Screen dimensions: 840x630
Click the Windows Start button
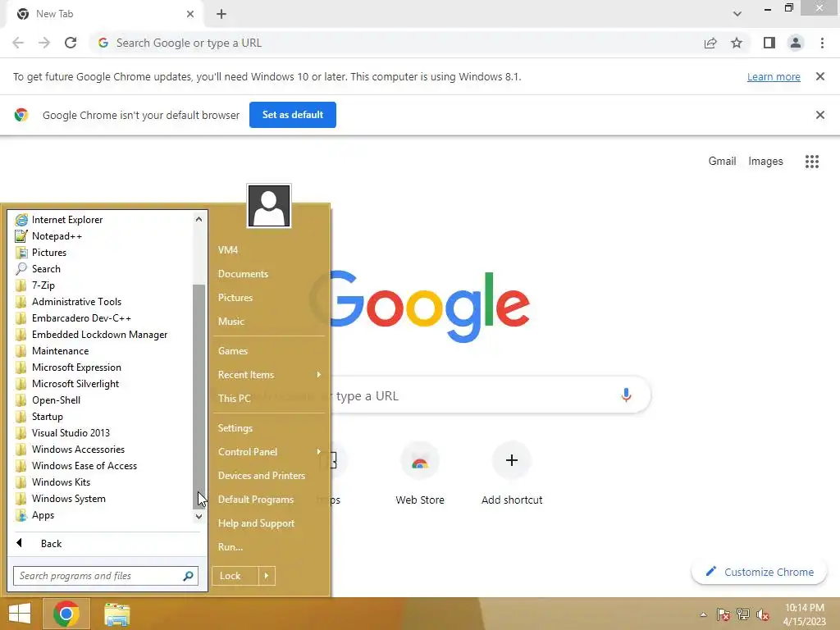(x=20, y=614)
